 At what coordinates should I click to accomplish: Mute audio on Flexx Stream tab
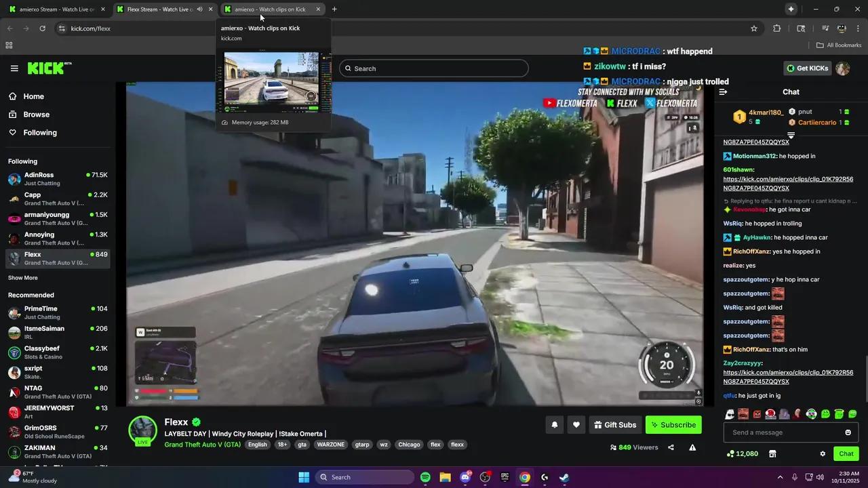tap(199, 9)
